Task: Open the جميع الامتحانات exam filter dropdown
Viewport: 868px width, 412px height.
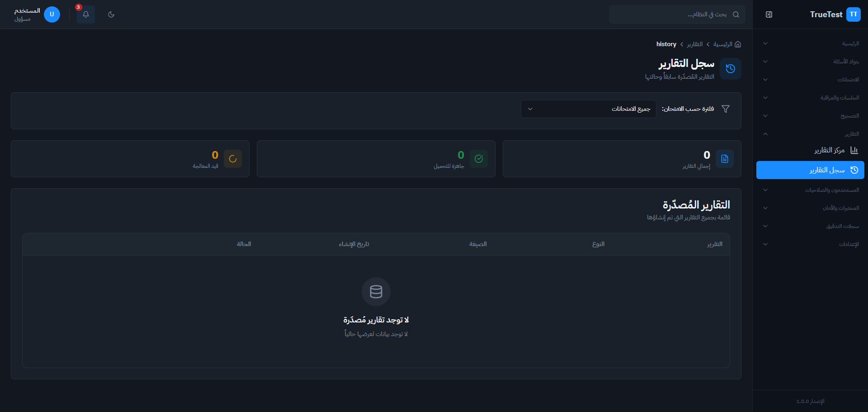Action: point(588,109)
